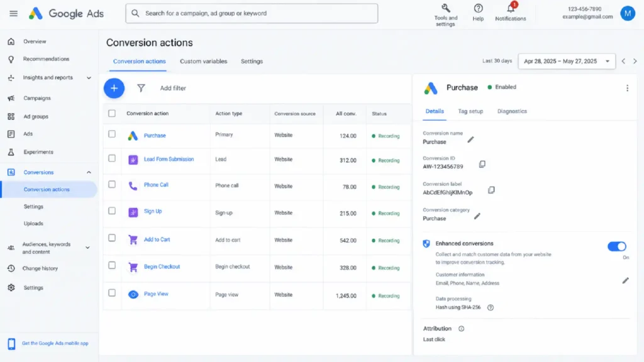The width and height of the screenshot is (644, 362).
Task: Click the 1,245.00 Page View value
Action: (346, 295)
